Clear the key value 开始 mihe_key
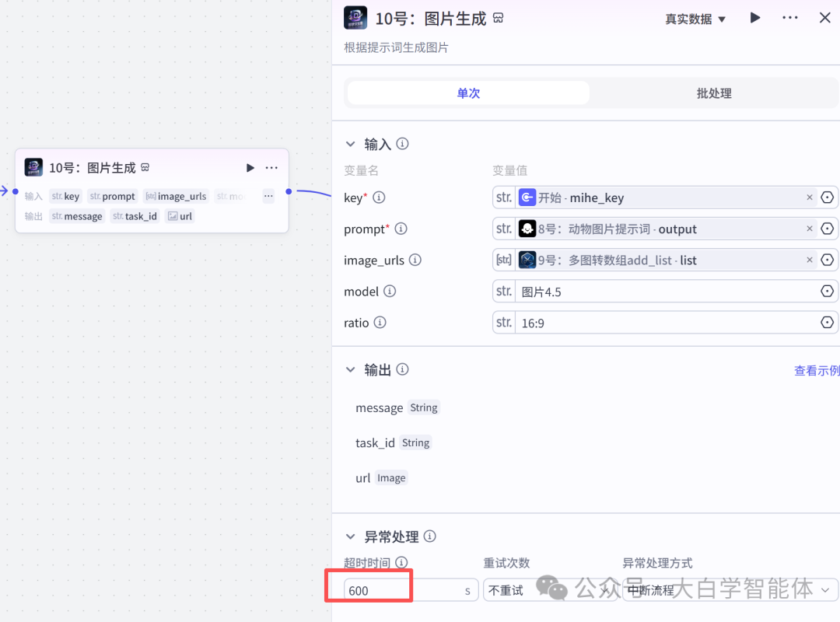 pyautogui.click(x=810, y=197)
